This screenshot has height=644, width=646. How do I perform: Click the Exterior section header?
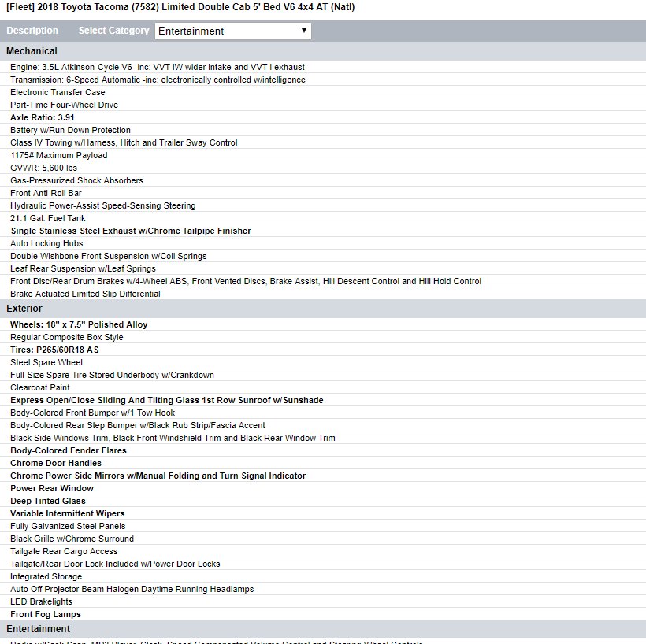323,309
